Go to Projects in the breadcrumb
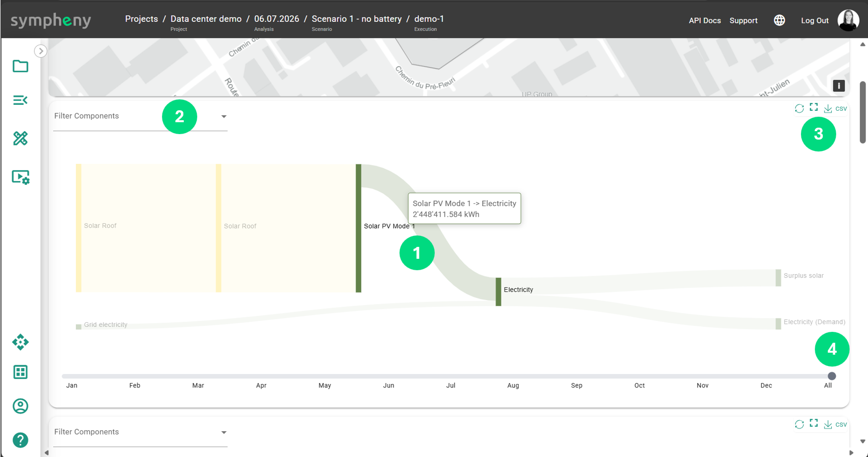This screenshot has width=868, height=457. click(142, 19)
